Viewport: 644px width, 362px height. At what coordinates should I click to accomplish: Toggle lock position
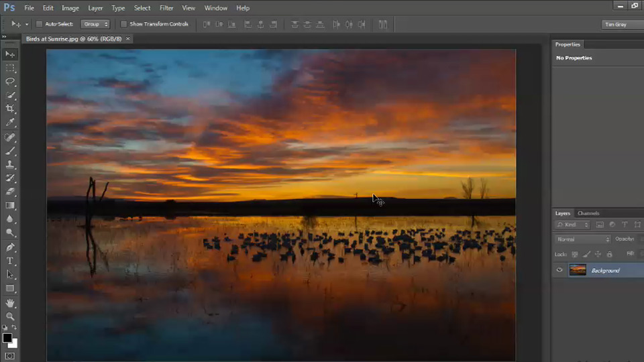(598, 255)
